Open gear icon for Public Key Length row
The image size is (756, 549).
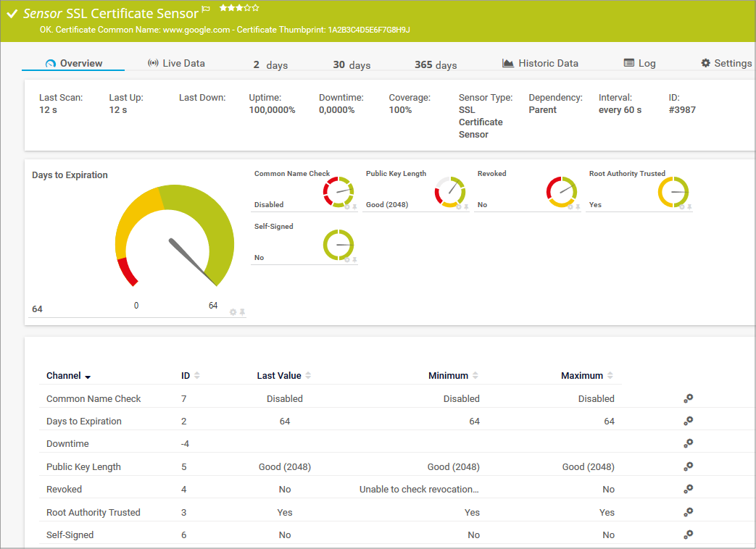689,466
